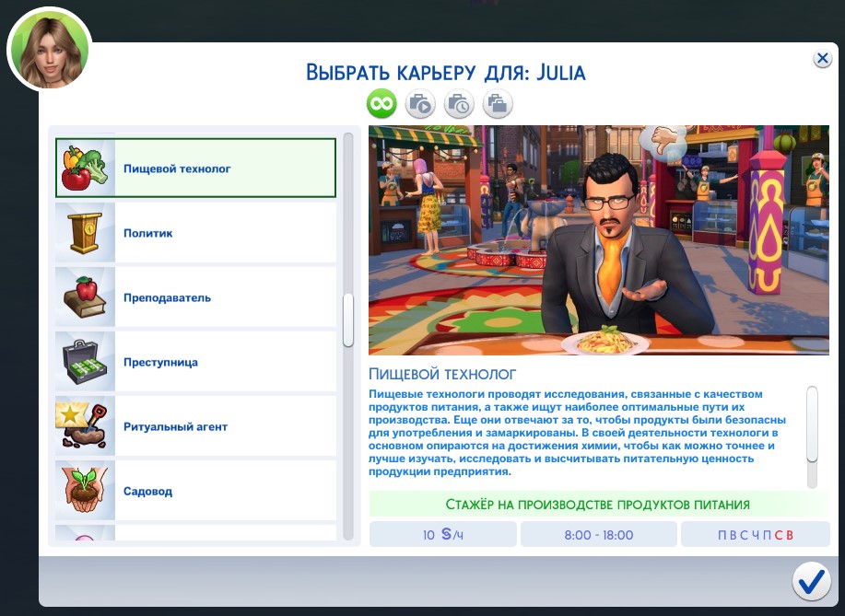845x616 pixels.
Task: Select the green infinity filter for all careers
Action: pos(381,104)
